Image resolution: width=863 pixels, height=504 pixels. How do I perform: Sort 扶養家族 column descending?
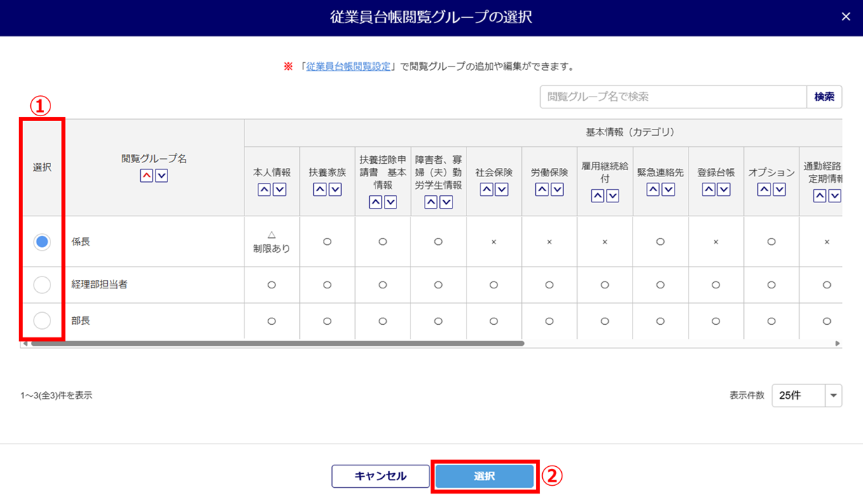tap(335, 189)
